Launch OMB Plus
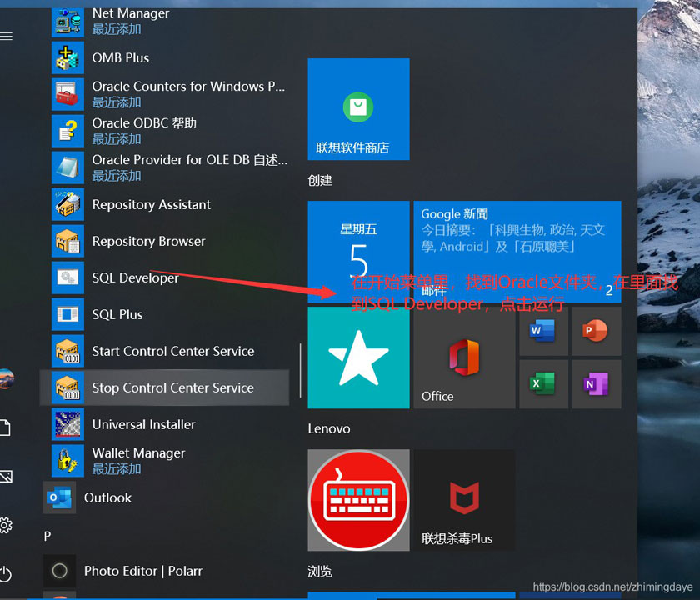The height and width of the screenshot is (600, 700). pyautogui.click(x=121, y=57)
